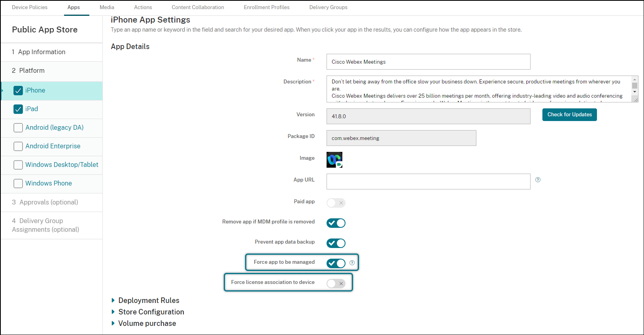
Task: Enable the Android Enterprise checkbox
Action: 18,146
